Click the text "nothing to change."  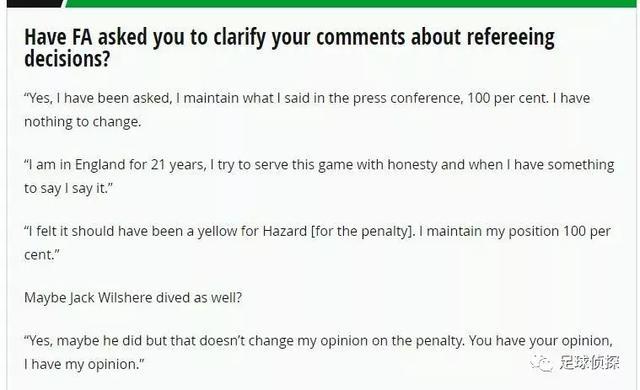click(82, 122)
